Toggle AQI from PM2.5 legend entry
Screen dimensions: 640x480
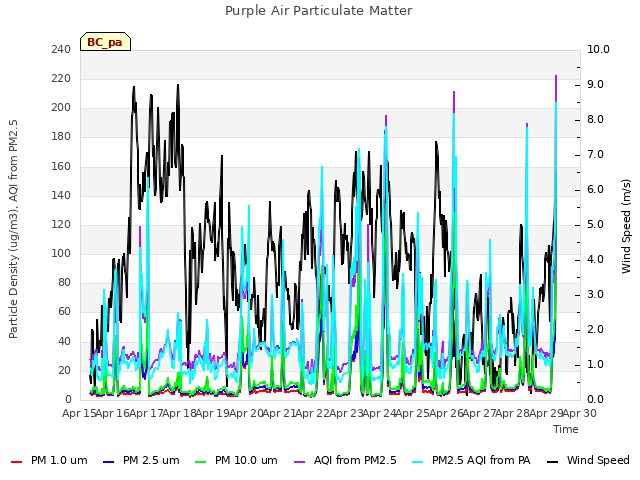point(345,460)
